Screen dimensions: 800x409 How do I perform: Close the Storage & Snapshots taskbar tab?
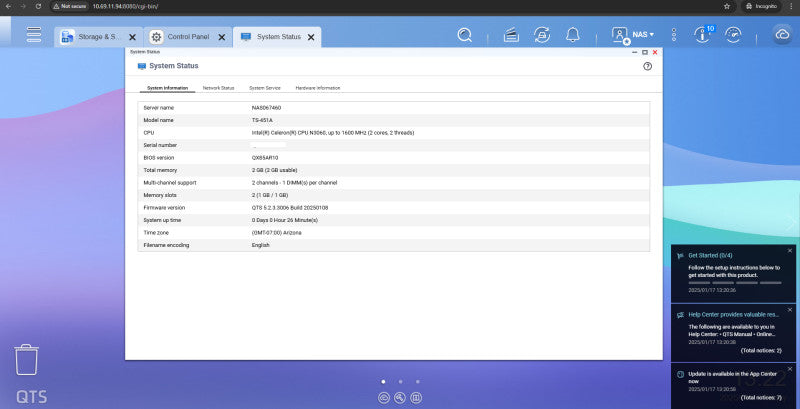click(x=132, y=37)
